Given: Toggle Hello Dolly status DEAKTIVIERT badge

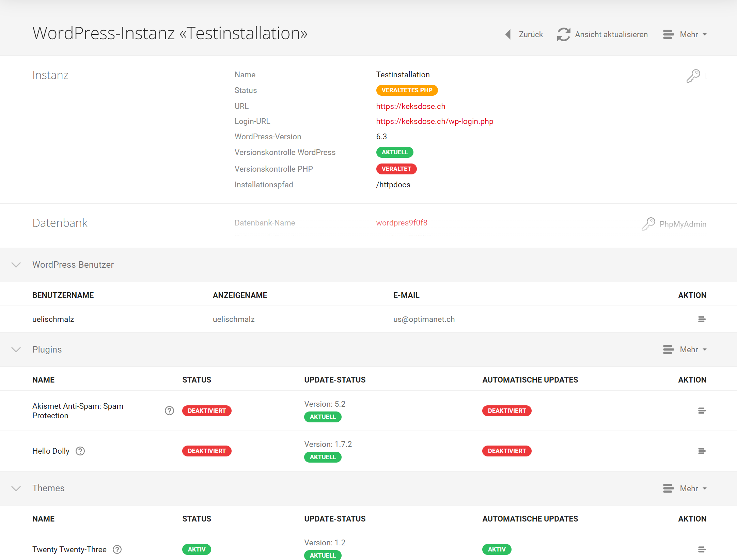Looking at the screenshot, I should click(207, 451).
